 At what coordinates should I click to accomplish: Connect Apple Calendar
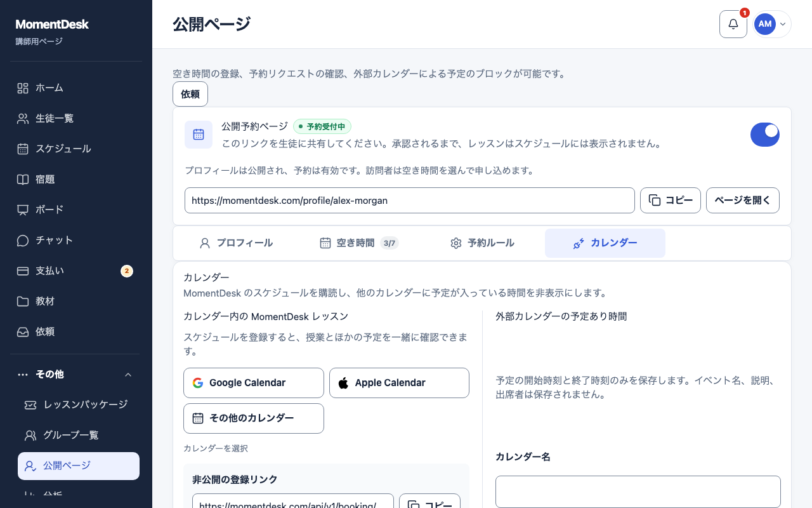pos(399,383)
